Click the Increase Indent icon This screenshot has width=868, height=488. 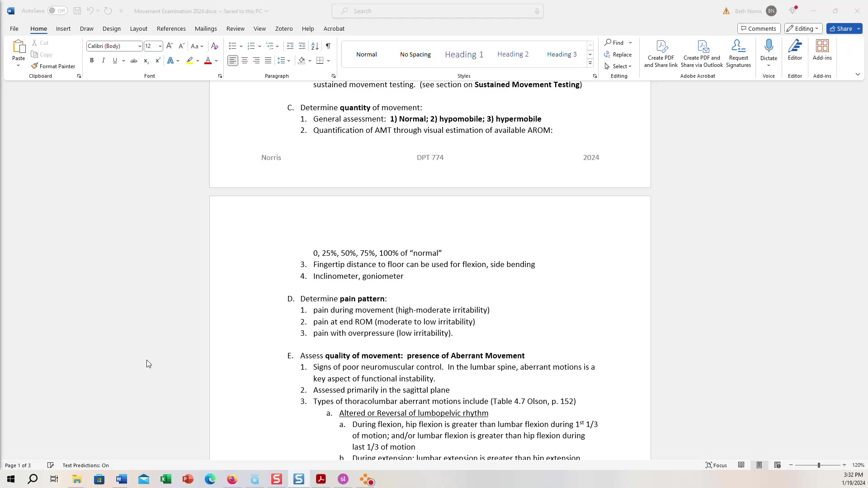point(302,46)
